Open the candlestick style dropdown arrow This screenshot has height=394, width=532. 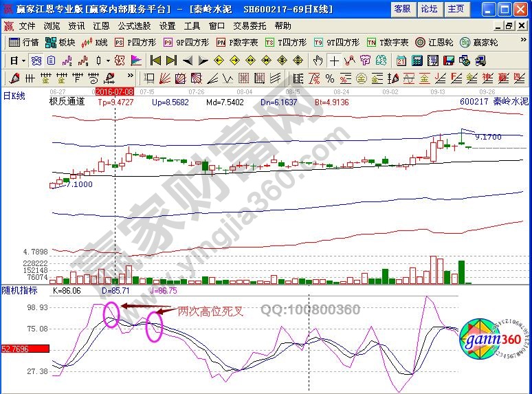tap(109, 60)
